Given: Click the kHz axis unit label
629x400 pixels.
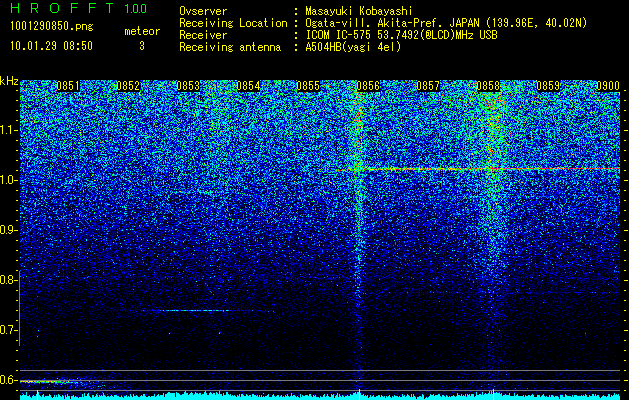Looking at the screenshot, I should [9, 81].
